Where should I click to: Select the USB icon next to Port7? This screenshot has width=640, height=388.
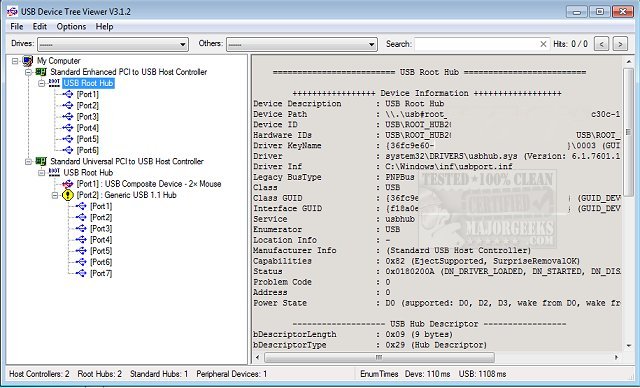pos(81,273)
